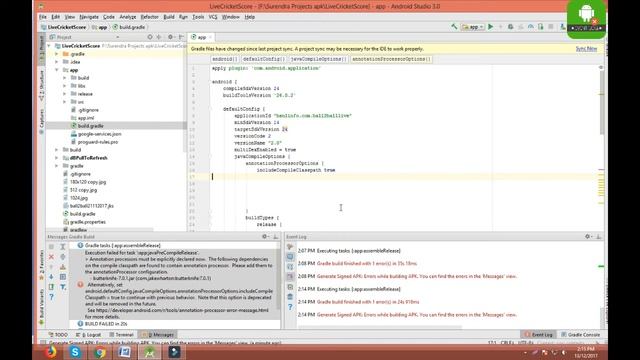The image size is (640, 360).
Task: Click annotationProcessorOptions{} breadcrumb
Action: point(391,59)
